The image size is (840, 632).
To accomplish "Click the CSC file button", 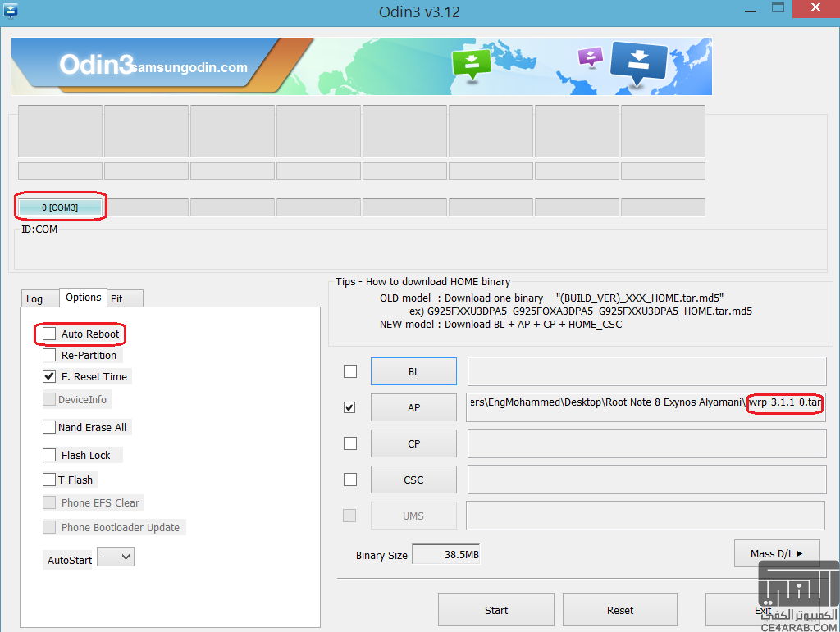I will tap(413, 480).
